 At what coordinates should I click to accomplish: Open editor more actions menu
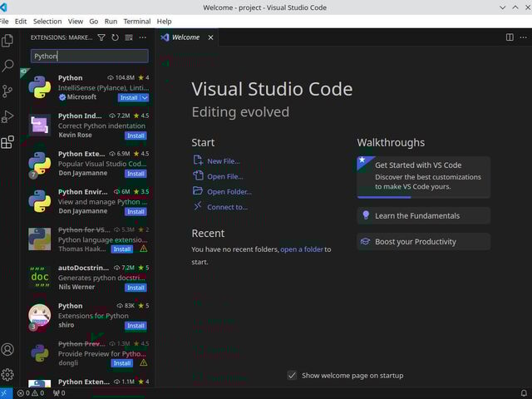[524, 37]
